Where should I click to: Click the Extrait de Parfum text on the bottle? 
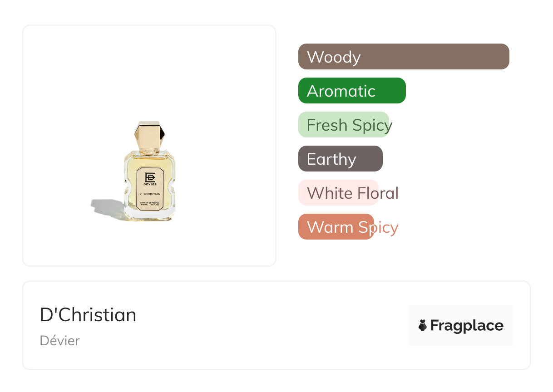click(x=150, y=203)
